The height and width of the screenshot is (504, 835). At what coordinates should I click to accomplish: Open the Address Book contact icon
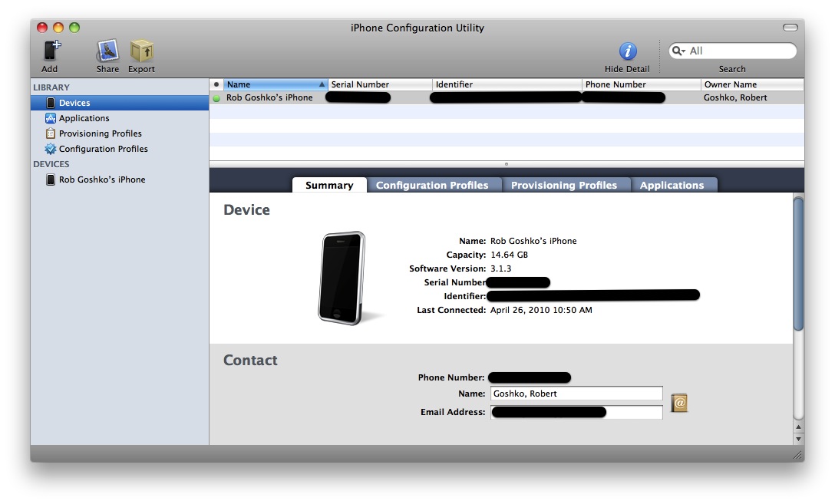click(x=679, y=403)
